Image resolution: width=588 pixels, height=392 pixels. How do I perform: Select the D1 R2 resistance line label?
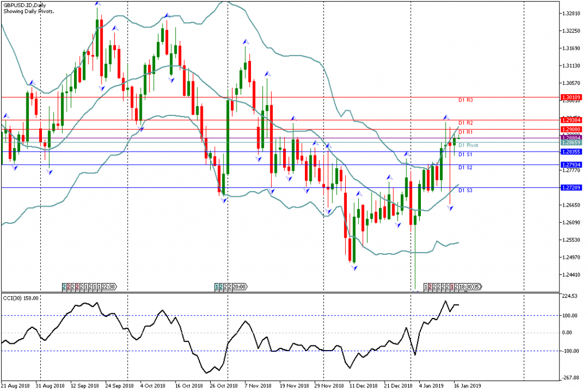coord(465,123)
